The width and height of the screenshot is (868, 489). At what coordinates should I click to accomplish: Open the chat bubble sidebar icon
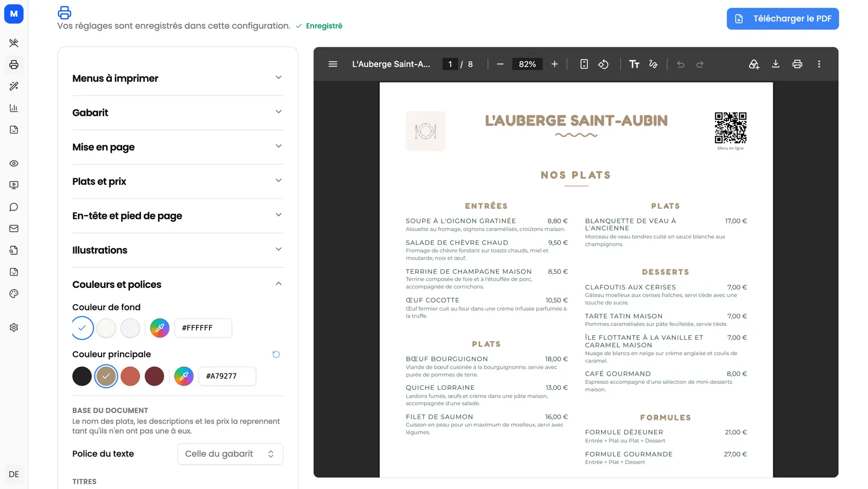pyautogui.click(x=14, y=207)
